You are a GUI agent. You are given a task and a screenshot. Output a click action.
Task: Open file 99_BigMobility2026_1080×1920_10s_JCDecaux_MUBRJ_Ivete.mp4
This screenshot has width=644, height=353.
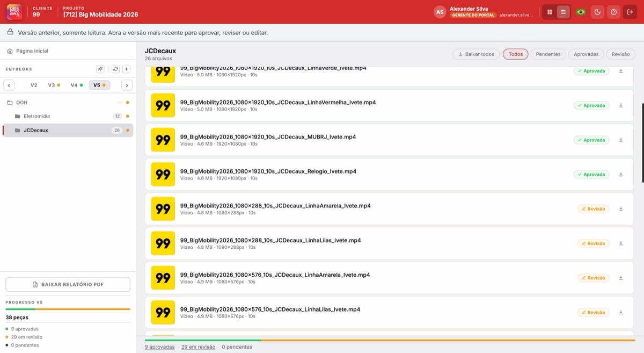click(268, 136)
